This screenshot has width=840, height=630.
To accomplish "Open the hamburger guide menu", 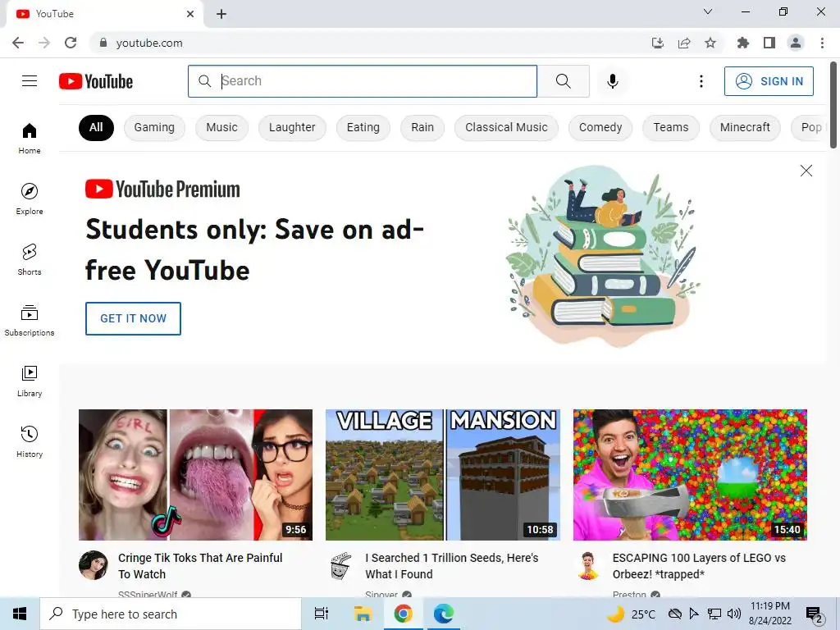I will click(30, 81).
